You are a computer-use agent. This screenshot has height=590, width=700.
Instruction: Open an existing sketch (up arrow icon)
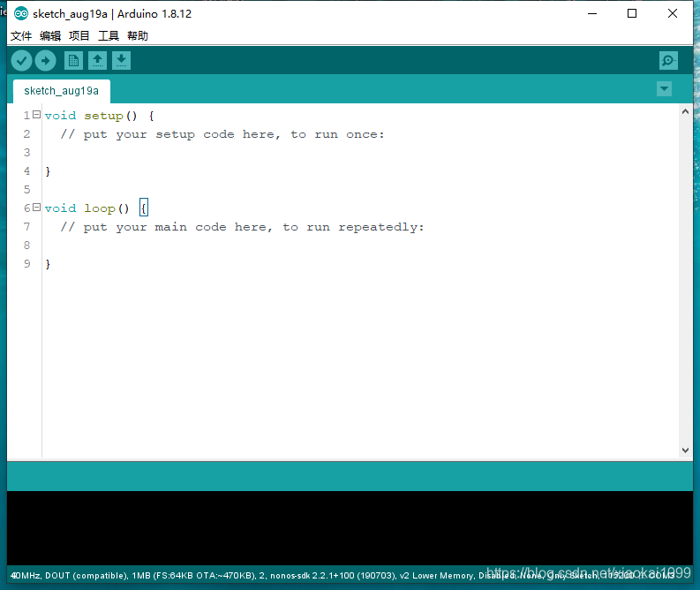(97, 61)
